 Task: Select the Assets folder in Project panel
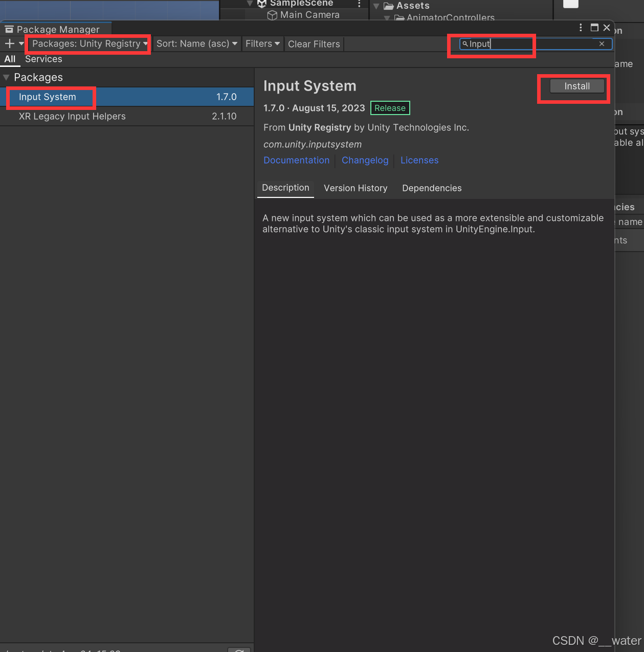413,6
